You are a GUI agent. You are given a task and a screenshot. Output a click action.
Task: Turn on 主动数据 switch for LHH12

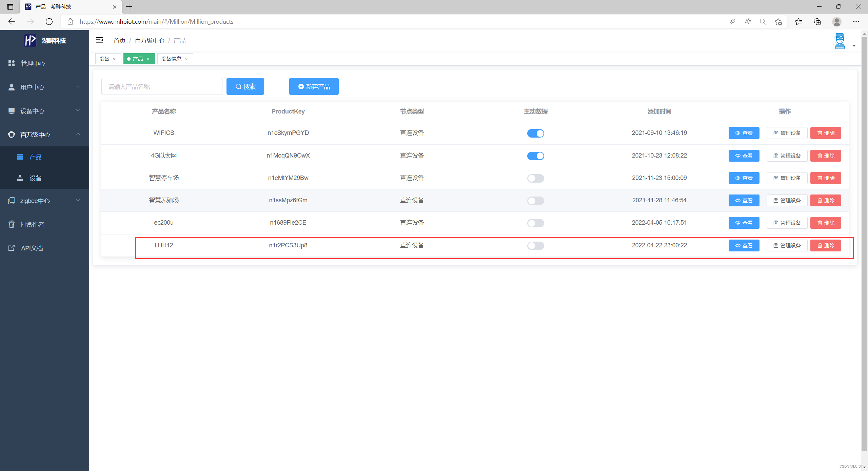[536, 246]
